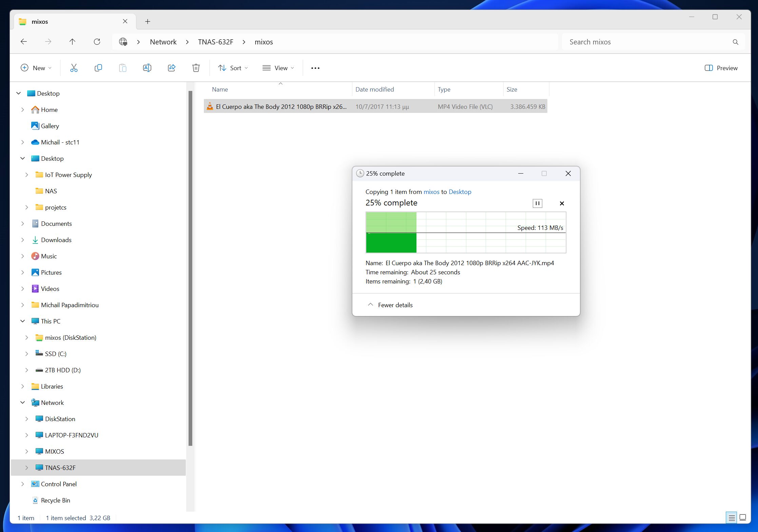Click the VLC cone icon of El Cuerpo file
The width and height of the screenshot is (758, 532).
click(210, 106)
